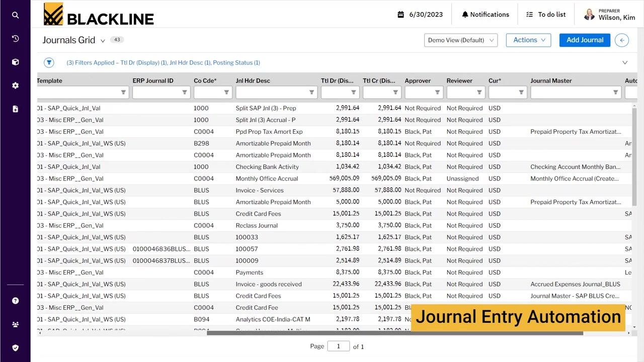Viewport: 644px width, 362px height.
Task: Click the users group icon in sidebar
Action: 15,324
